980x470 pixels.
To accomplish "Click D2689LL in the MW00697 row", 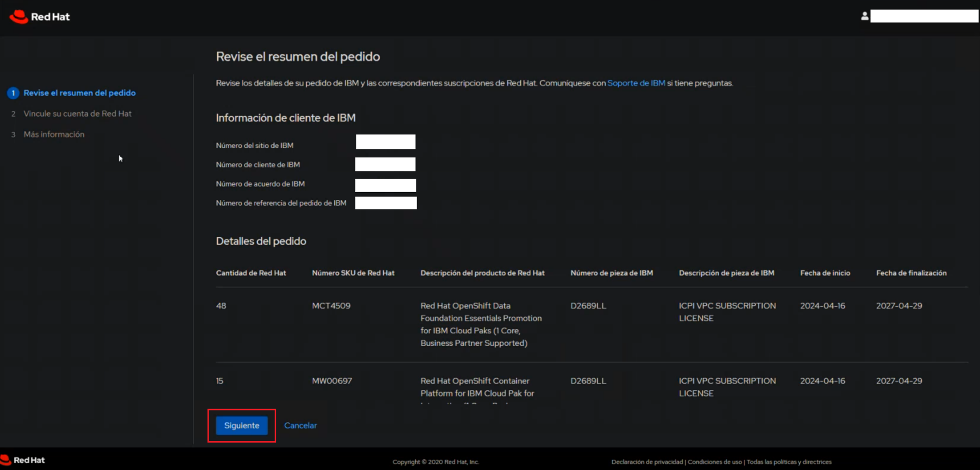I will 588,381.
